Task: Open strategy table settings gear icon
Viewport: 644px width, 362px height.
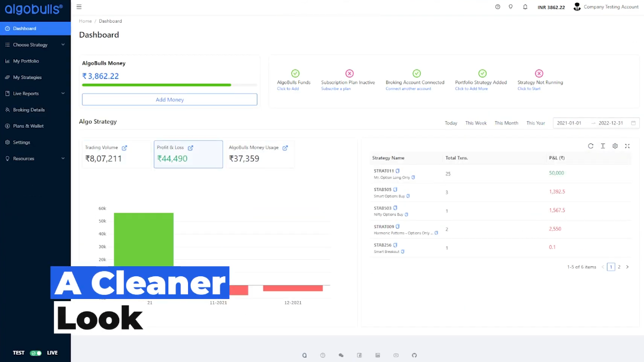Action: point(615,146)
